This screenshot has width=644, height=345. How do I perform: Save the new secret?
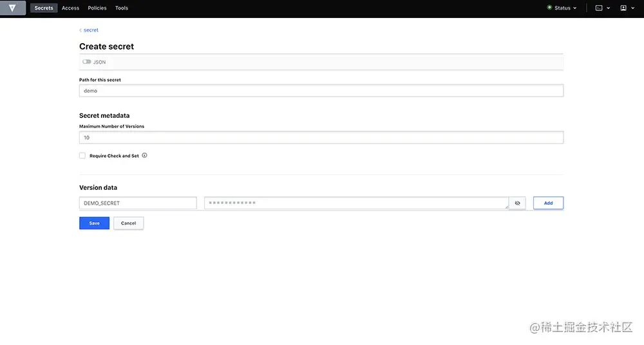point(95,223)
